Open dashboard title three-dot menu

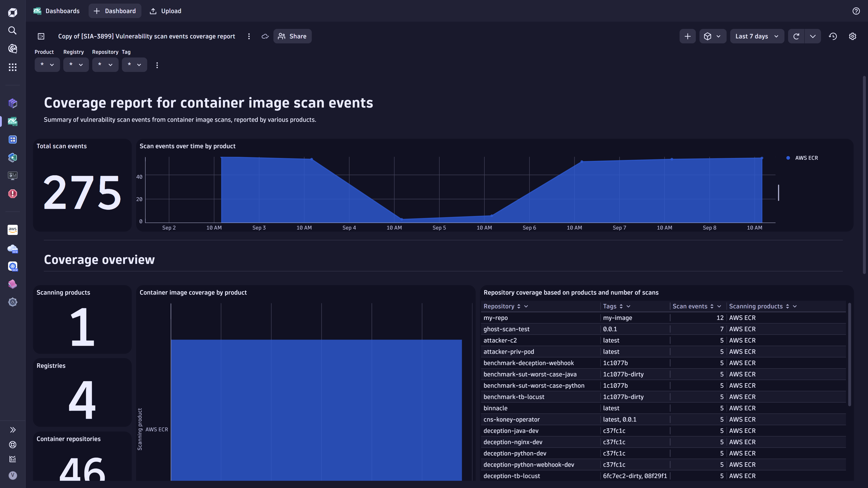[x=249, y=36]
